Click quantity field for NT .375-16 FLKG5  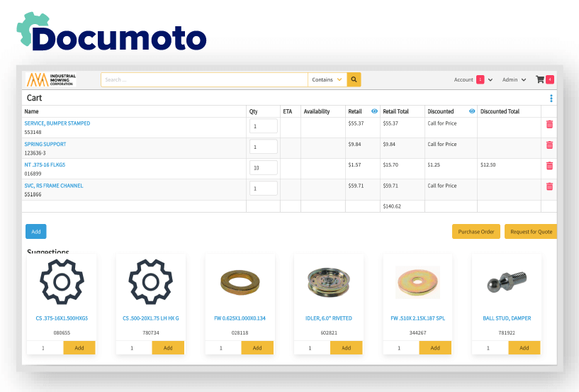click(264, 167)
